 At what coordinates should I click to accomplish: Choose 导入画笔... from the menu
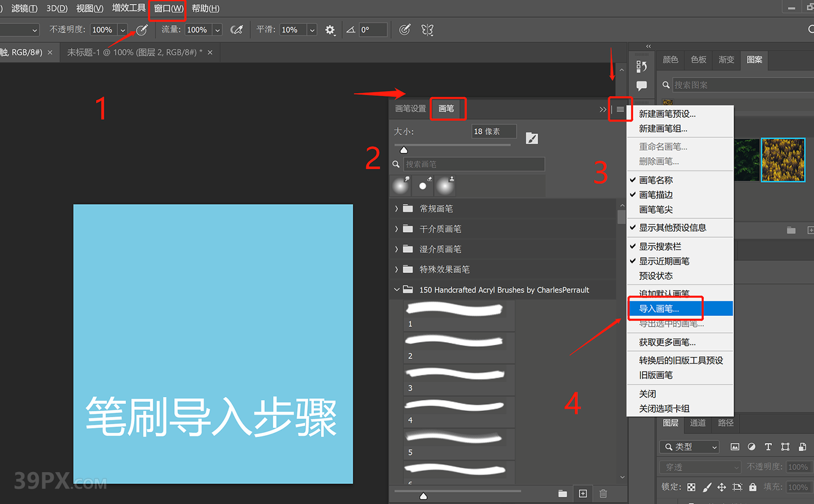point(659,309)
